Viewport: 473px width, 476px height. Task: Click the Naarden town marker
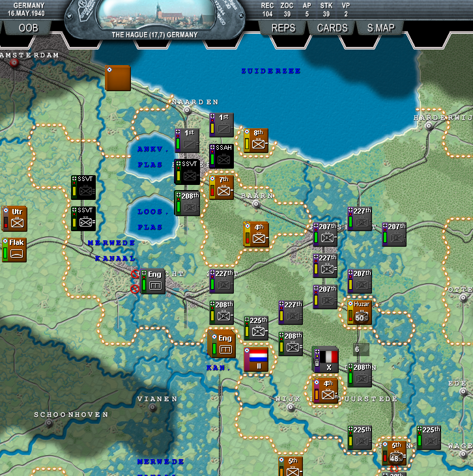187,111
